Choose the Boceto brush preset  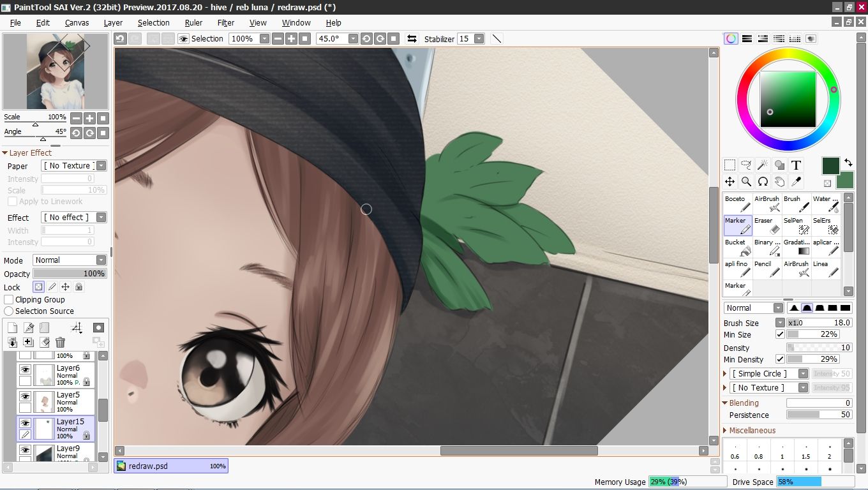[x=738, y=204]
